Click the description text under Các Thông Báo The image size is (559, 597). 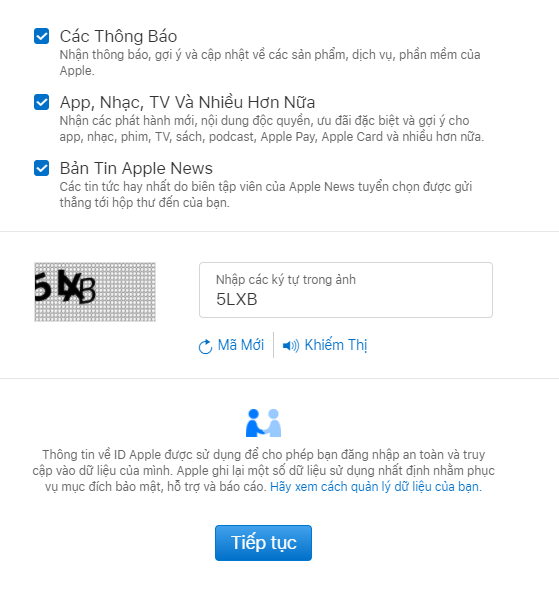[270, 62]
